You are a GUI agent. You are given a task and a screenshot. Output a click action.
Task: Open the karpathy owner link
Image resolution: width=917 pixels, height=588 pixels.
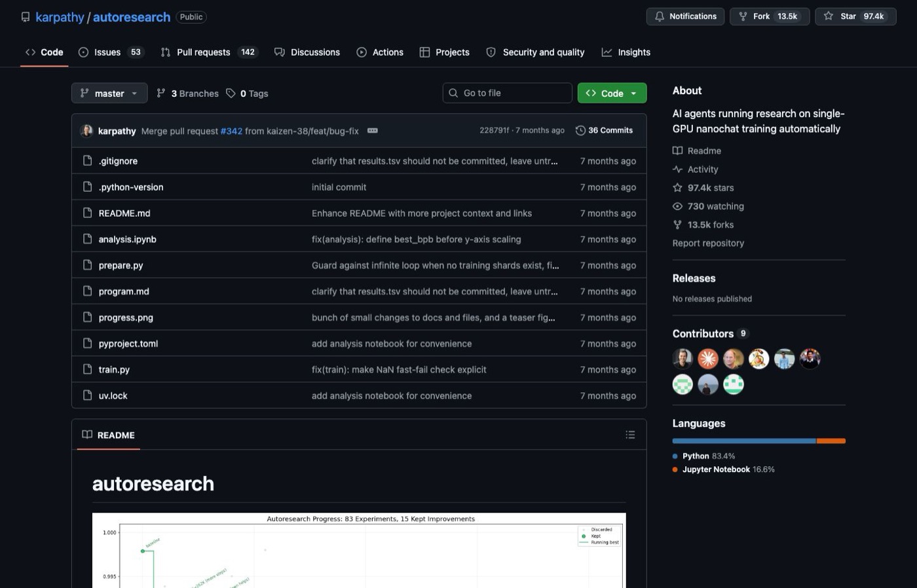pos(60,17)
